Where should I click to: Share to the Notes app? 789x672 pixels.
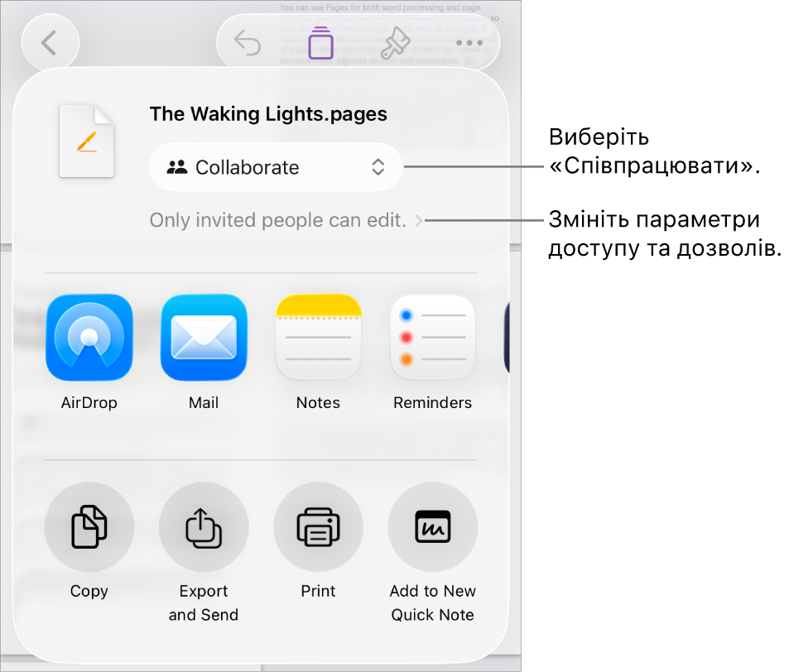(319, 337)
